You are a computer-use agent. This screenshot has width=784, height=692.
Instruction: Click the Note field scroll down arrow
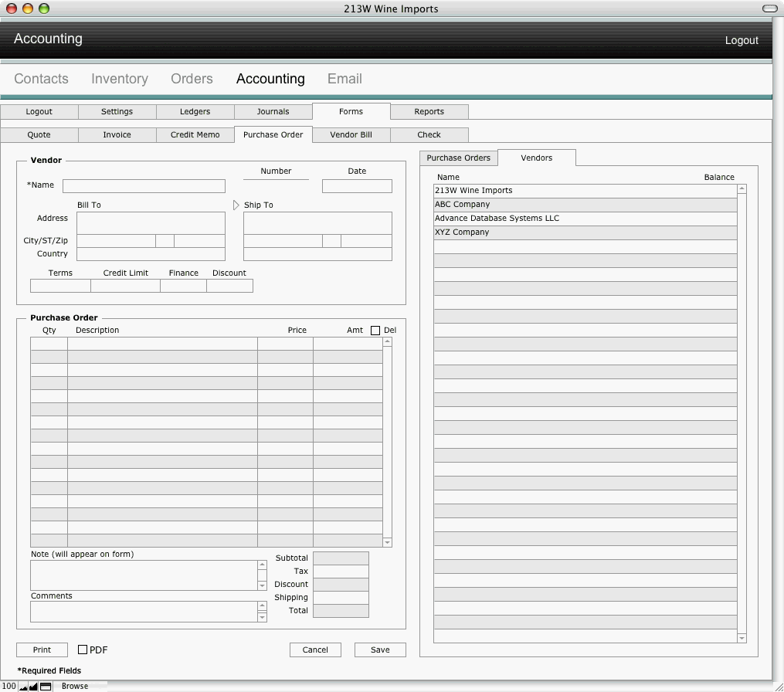coord(262,585)
